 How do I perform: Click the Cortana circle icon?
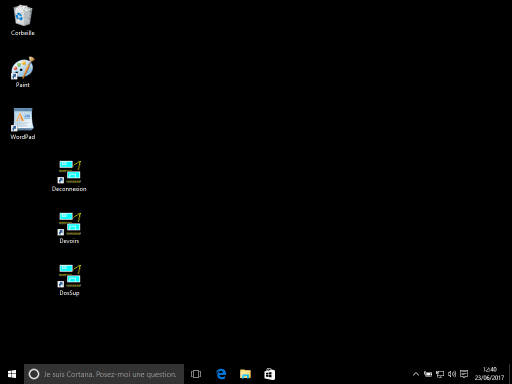click(34, 374)
